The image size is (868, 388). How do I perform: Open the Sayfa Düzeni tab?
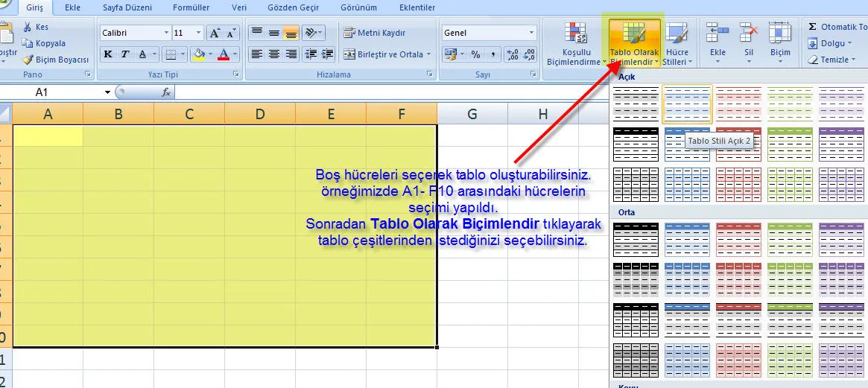tap(126, 7)
